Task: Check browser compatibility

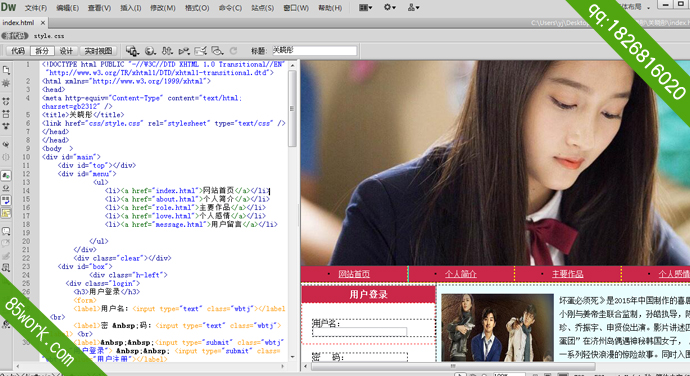Action: click(x=201, y=51)
